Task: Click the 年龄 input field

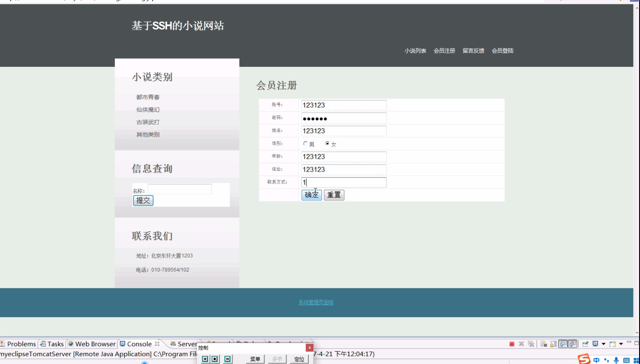Action: (344, 157)
